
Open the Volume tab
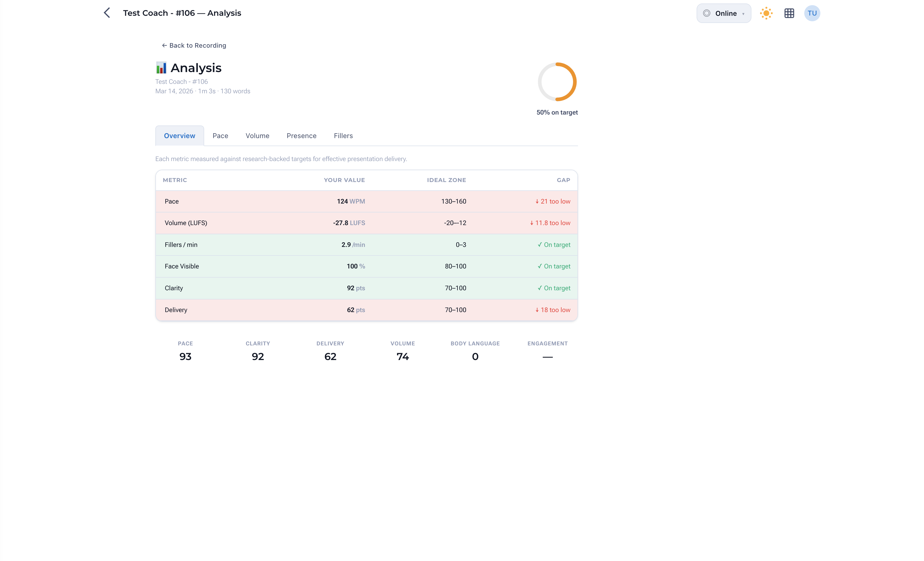click(x=257, y=136)
